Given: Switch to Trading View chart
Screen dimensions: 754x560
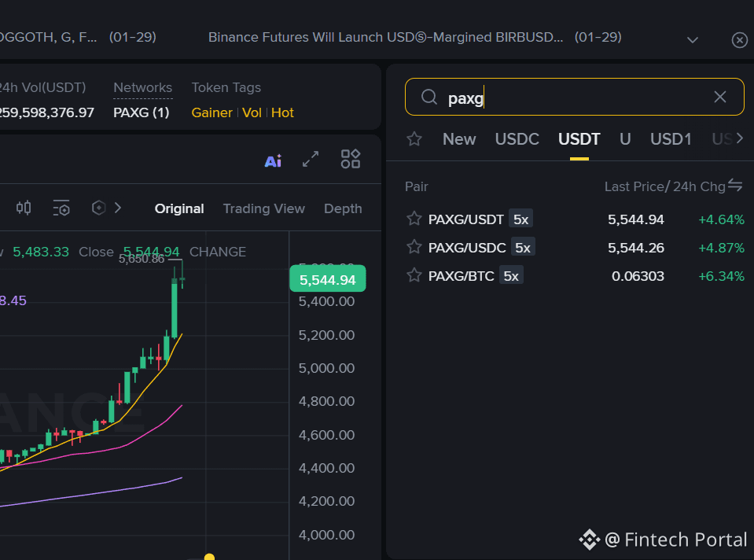Looking at the screenshot, I should [264, 208].
